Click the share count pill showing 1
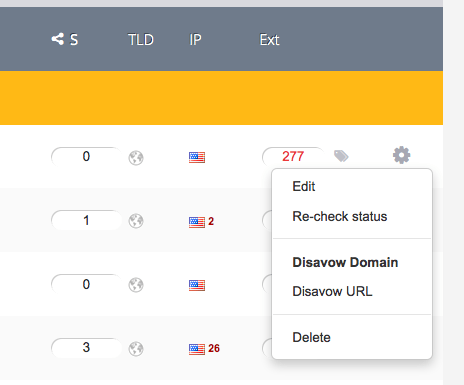 coord(86,220)
